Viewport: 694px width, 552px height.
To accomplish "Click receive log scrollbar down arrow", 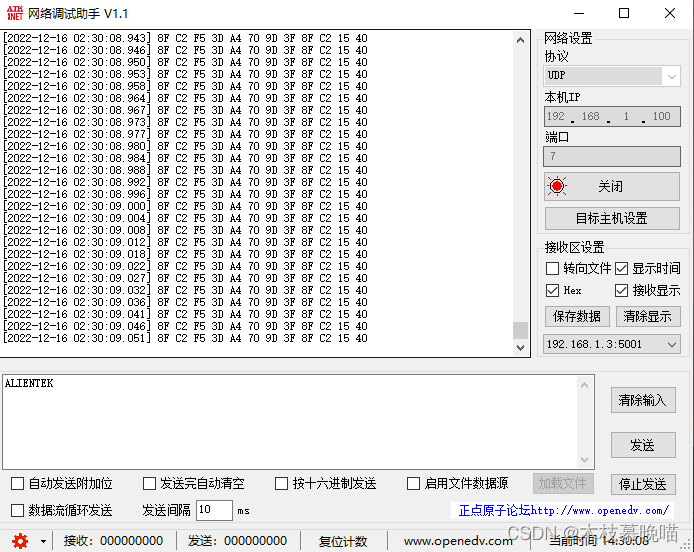I will [520, 348].
